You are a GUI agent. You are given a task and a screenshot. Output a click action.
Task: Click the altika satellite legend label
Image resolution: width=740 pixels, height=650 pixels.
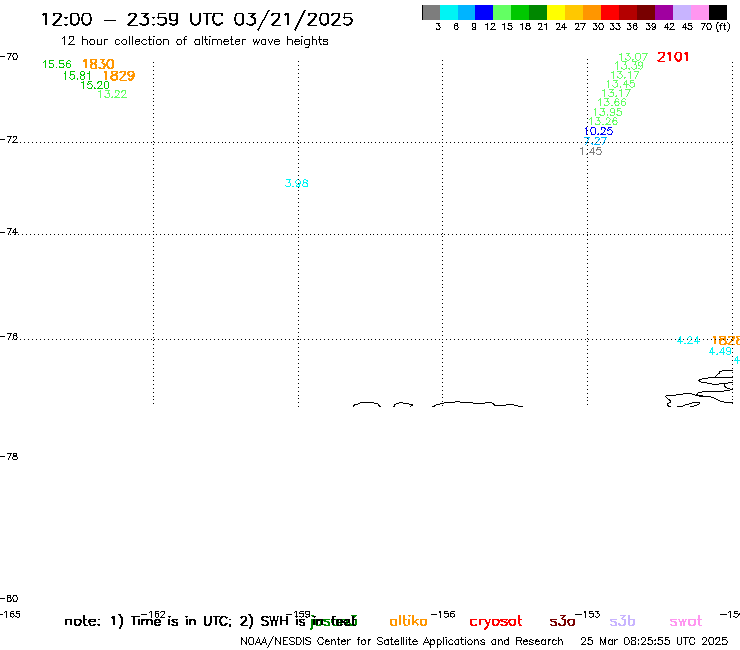408,621
